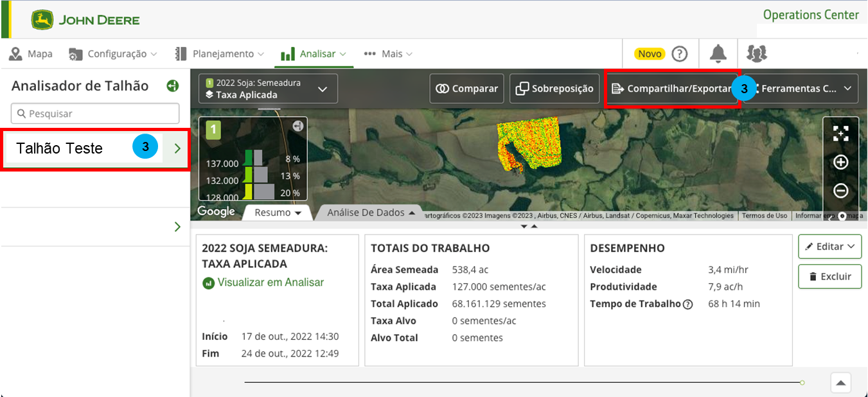Click the John Deere logo
This screenshot has height=397, width=868.
pos(85,20)
